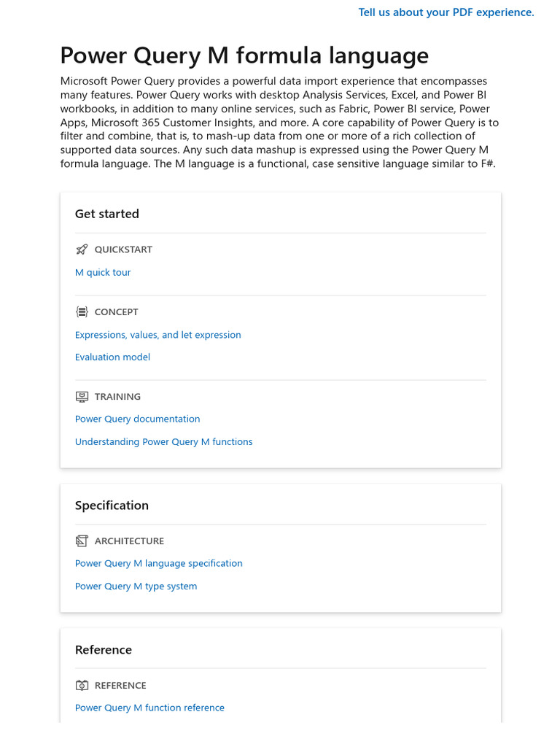This screenshot has height=747, width=560.
Task: Click the TRAINING monitor icon
Action: pyautogui.click(x=82, y=397)
